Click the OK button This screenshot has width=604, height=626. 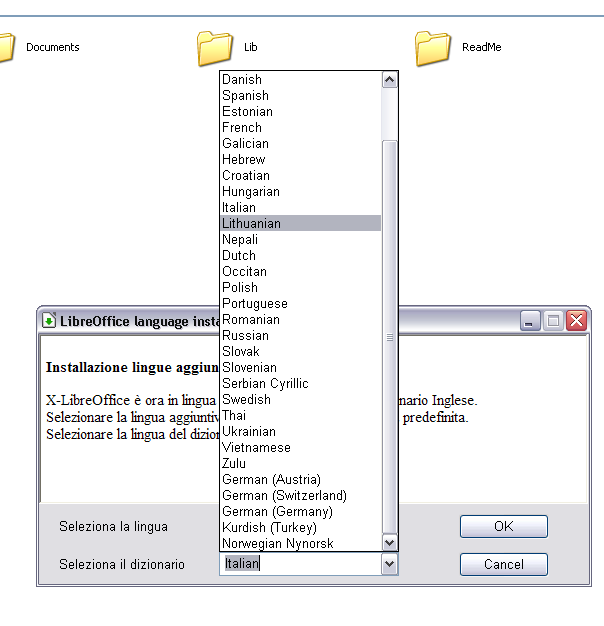tap(503, 526)
